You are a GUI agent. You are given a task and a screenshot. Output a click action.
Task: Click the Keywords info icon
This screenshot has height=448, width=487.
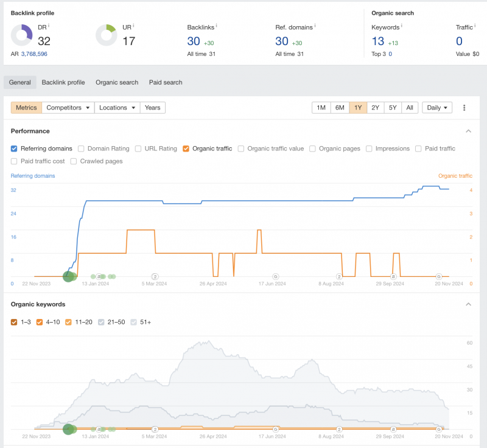[402, 26]
